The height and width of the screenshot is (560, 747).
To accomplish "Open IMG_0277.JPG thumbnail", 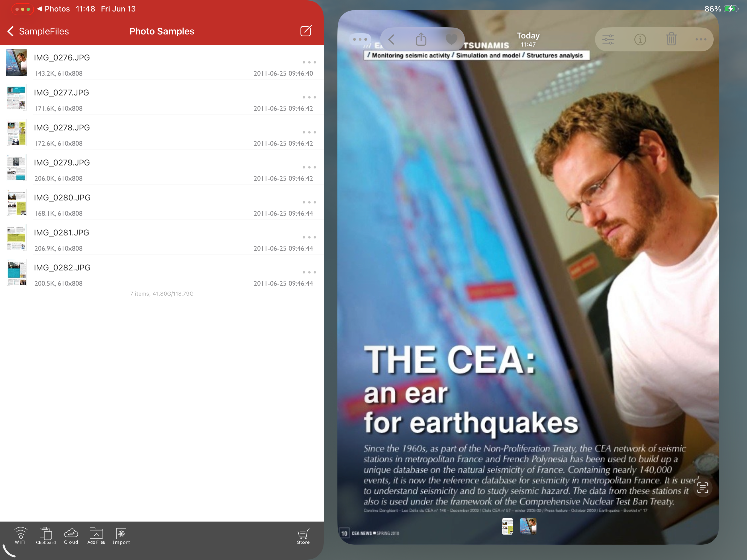I will tap(16, 97).
